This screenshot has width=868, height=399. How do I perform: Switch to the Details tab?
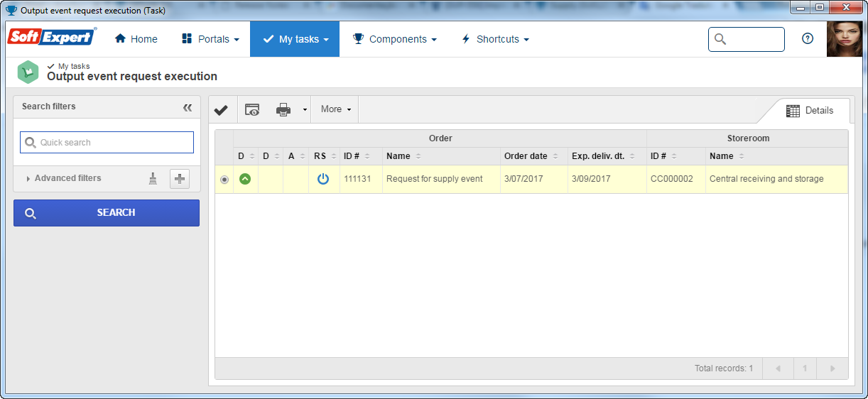pyautogui.click(x=810, y=111)
